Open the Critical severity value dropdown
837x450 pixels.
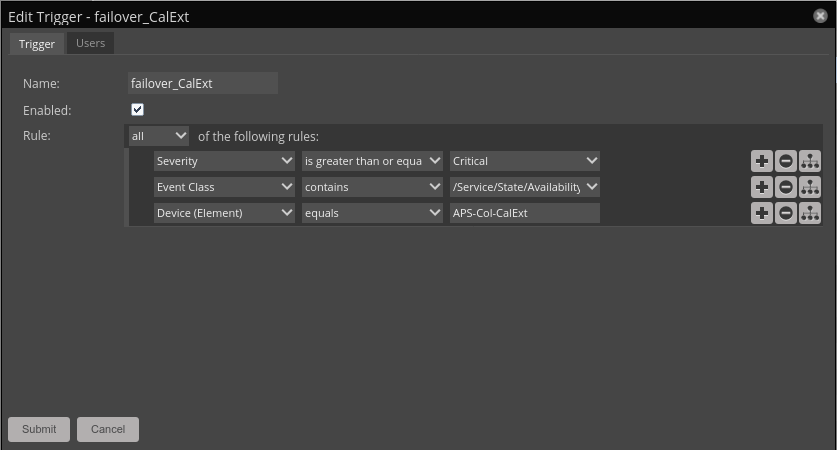[x=524, y=161]
